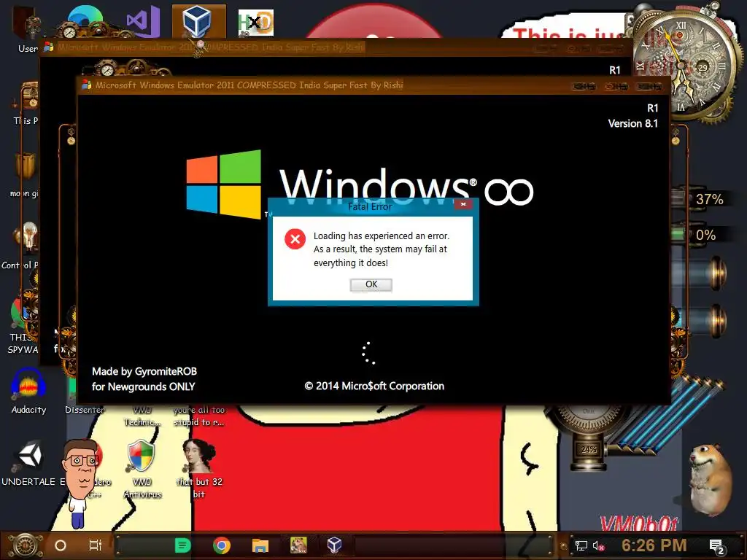Close the front emulator window
This screenshot has height=560, width=747.
click(650, 86)
